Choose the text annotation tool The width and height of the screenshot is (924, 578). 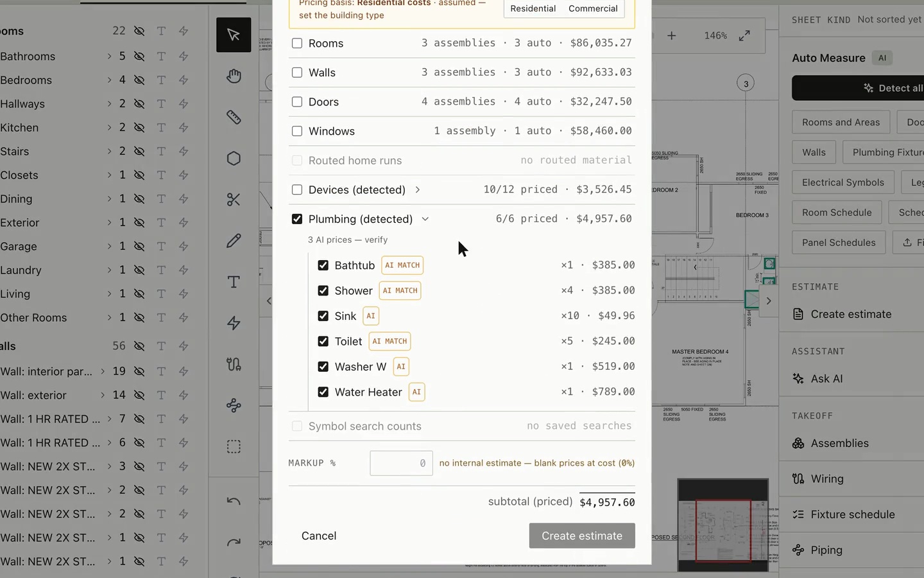click(x=234, y=281)
